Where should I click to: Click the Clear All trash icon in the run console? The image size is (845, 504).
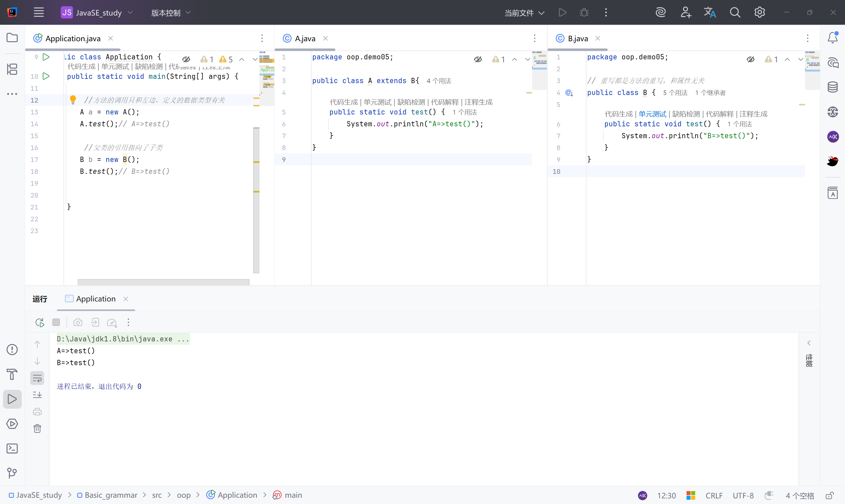[37, 428]
